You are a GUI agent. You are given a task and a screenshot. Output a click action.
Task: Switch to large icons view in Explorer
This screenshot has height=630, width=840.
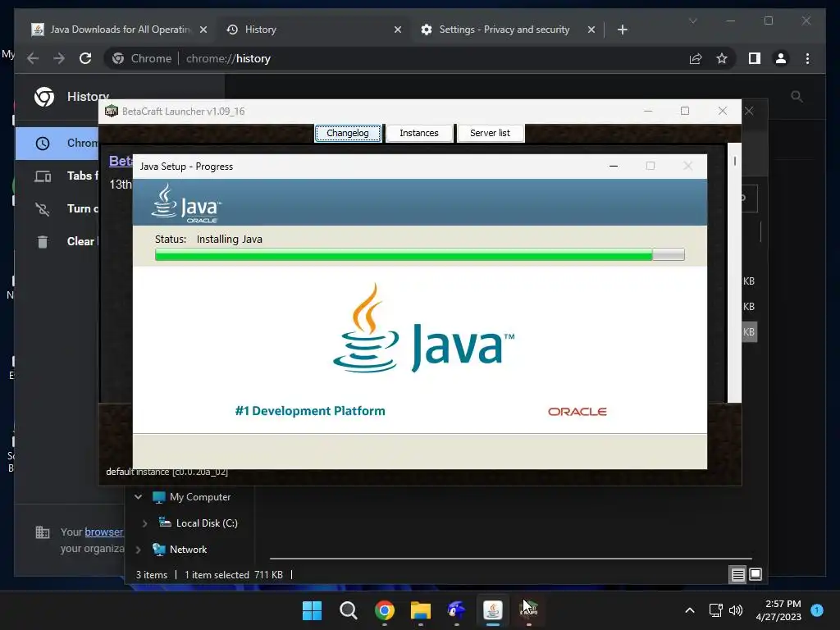[x=756, y=575]
